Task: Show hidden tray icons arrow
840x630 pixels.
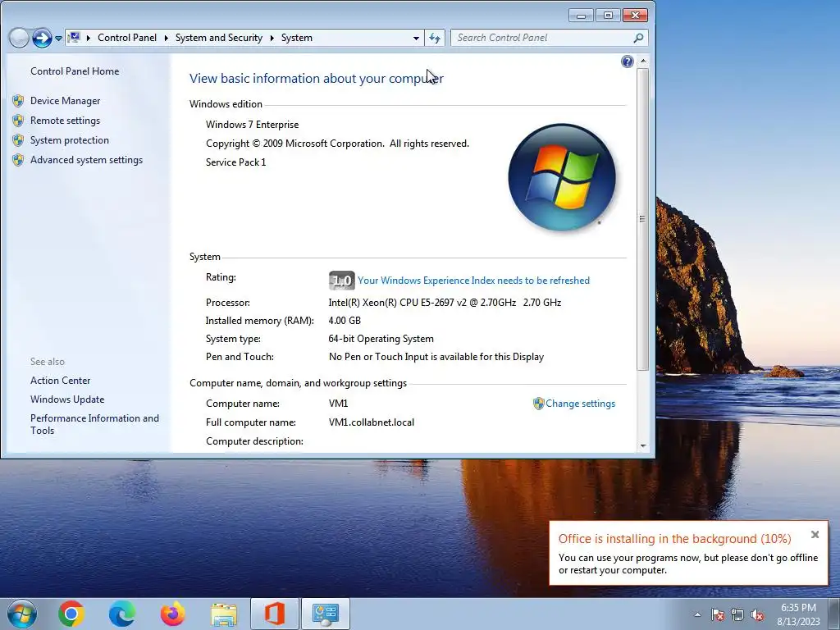Action: tap(697, 614)
